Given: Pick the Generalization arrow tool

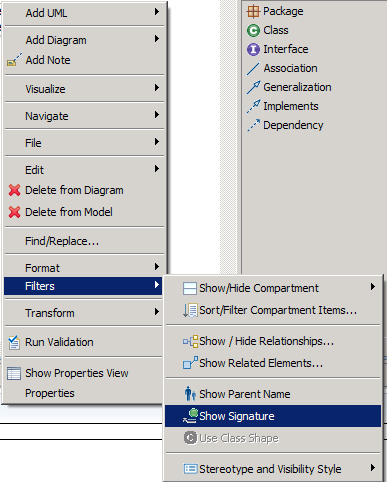Looking at the screenshot, I should click(253, 87).
